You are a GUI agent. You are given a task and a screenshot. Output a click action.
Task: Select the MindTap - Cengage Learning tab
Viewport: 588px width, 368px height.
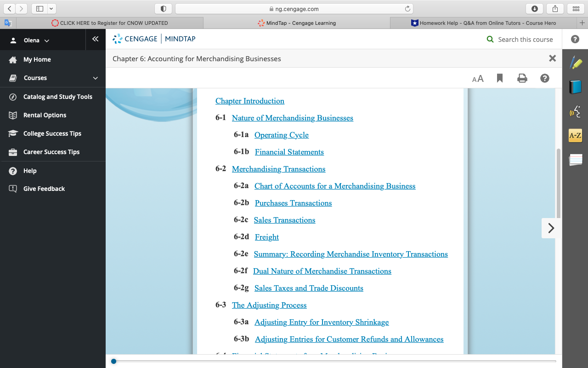click(x=297, y=23)
